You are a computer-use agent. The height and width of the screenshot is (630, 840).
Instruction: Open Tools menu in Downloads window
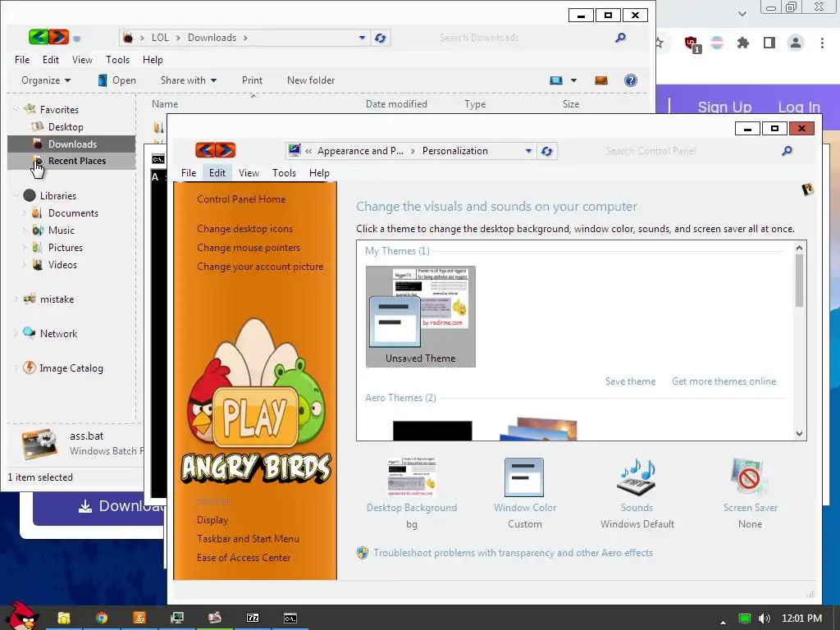coord(118,59)
